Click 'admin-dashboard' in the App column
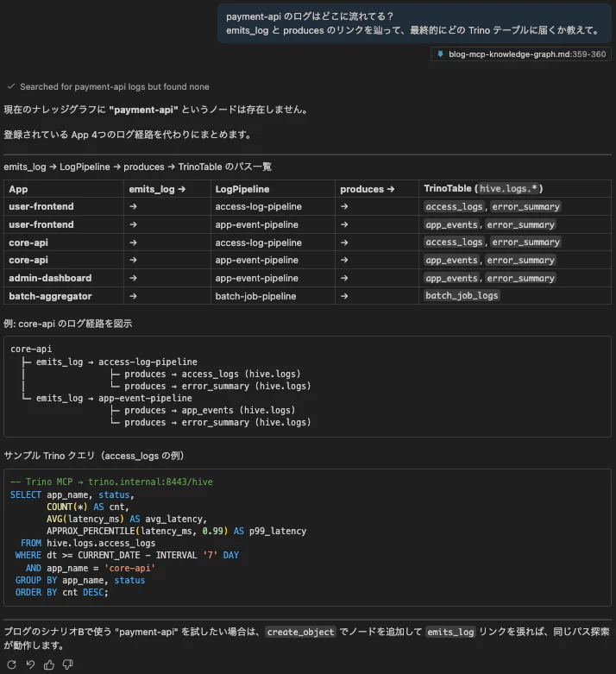 pyautogui.click(x=50, y=278)
